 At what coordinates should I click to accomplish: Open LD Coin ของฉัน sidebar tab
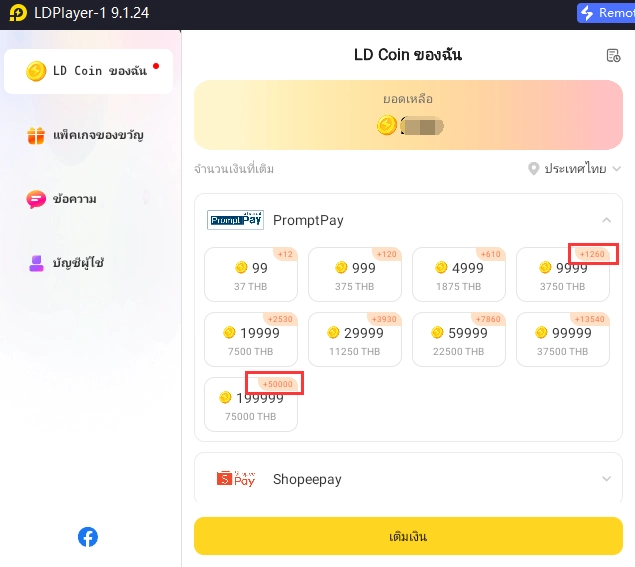tap(88, 71)
